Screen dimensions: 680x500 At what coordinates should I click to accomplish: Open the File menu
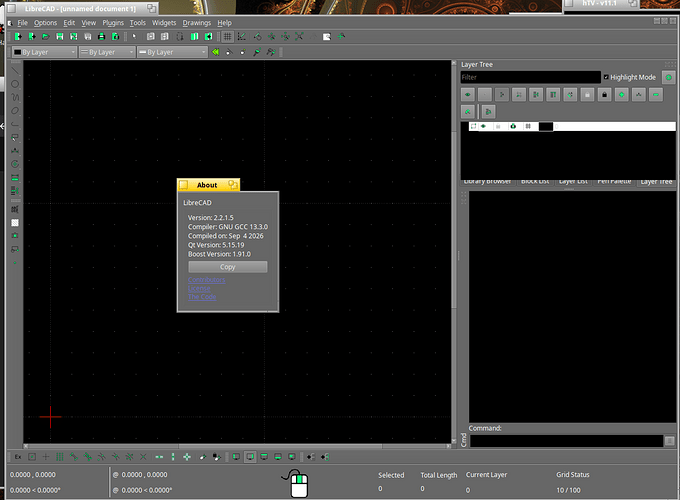point(22,23)
